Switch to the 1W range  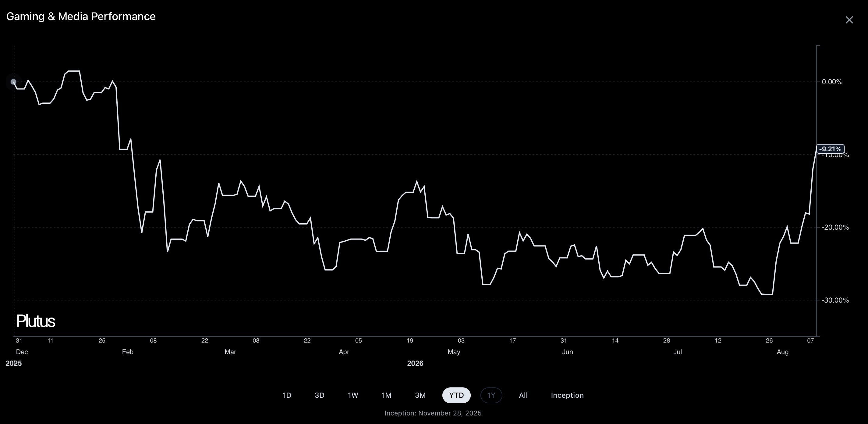353,395
